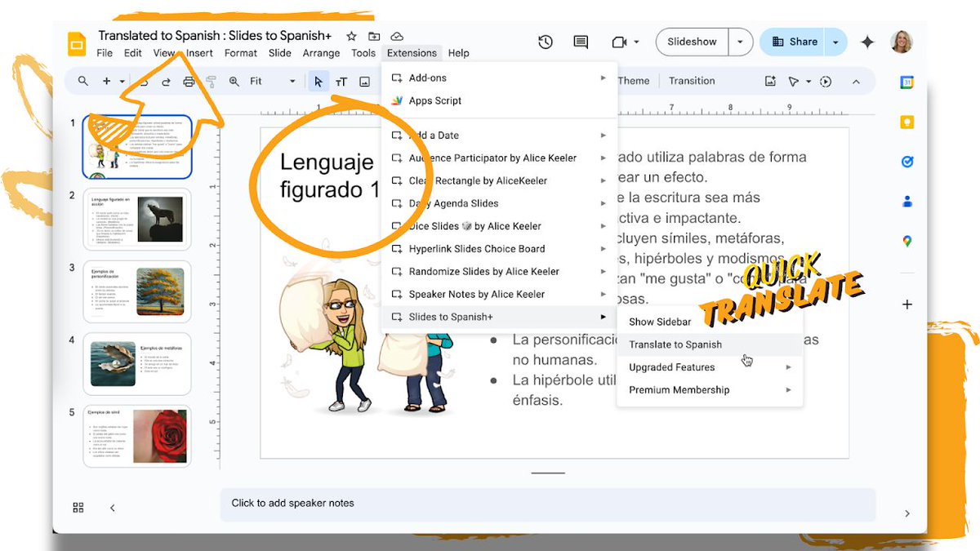The width and height of the screenshot is (980, 551).
Task: Activate the Select cursor tool
Action: pos(318,81)
